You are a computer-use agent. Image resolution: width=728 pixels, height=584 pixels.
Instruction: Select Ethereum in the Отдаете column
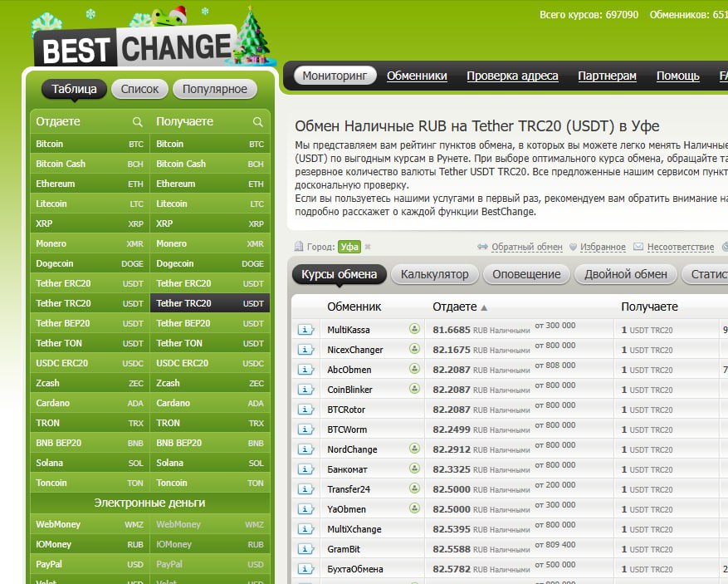(56, 184)
